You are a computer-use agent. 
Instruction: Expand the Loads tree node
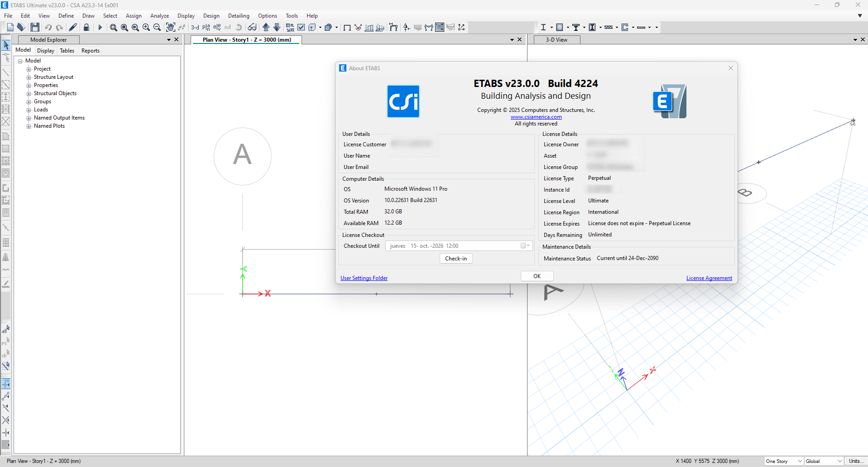[x=29, y=110]
